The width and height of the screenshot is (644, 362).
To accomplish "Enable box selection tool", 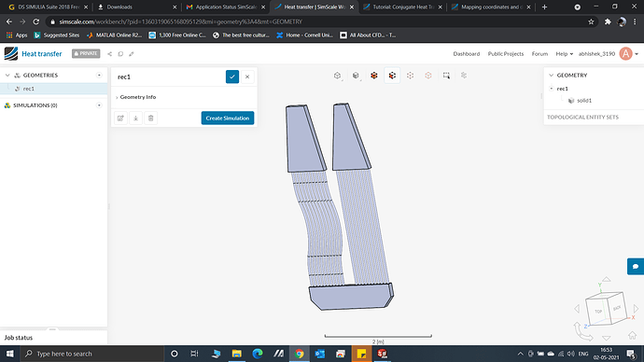I will 446,76.
